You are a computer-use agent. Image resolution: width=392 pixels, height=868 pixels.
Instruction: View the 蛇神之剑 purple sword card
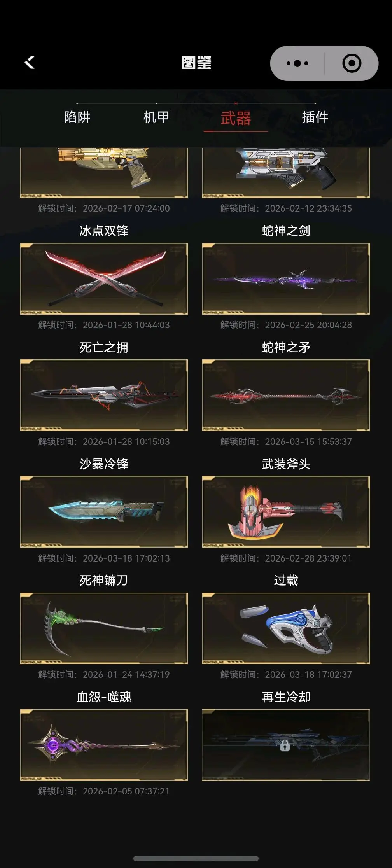click(286, 279)
